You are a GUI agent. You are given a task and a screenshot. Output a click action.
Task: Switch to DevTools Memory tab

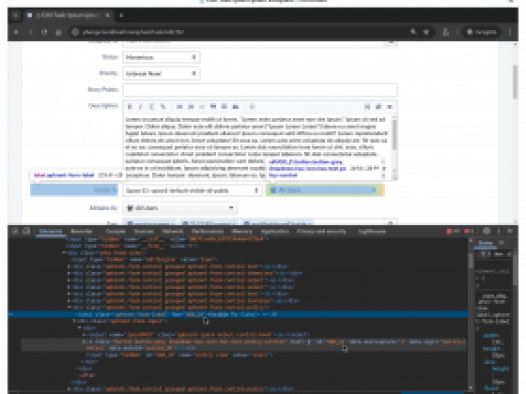tap(242, 231)
